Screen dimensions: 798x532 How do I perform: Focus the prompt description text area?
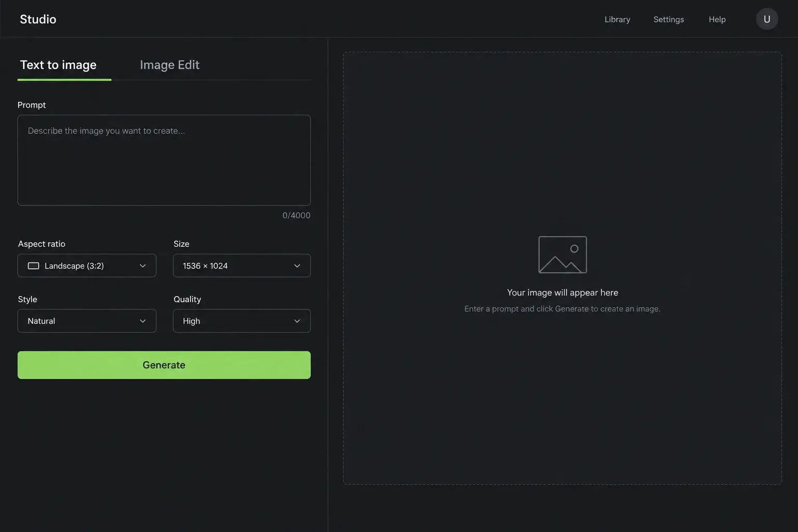point(164,160)
